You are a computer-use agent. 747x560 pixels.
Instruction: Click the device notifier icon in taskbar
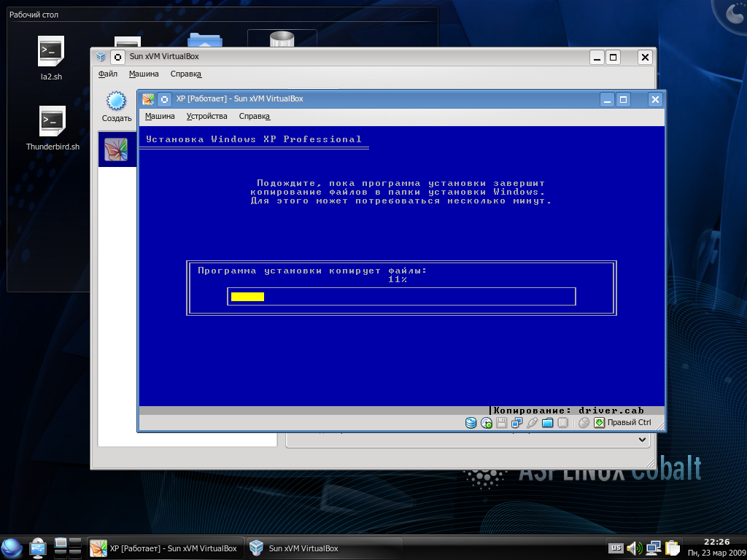click(38, 548)
